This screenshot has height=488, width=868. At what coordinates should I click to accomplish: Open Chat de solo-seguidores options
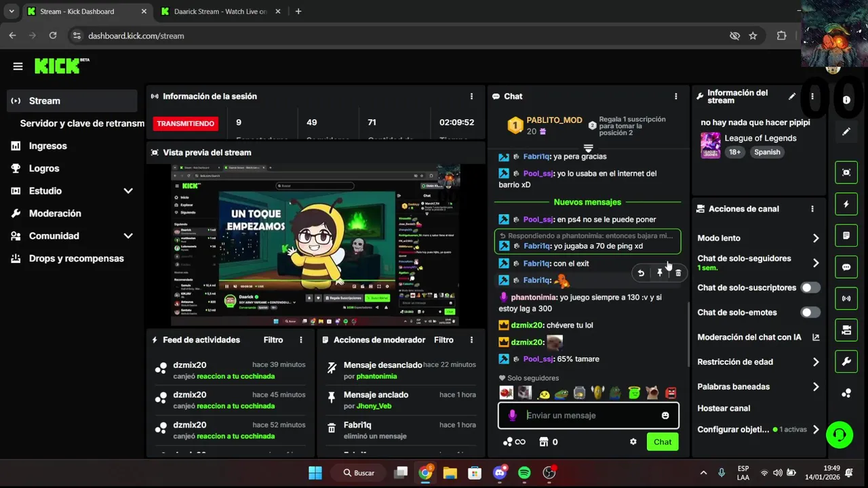tap(758, 262)
